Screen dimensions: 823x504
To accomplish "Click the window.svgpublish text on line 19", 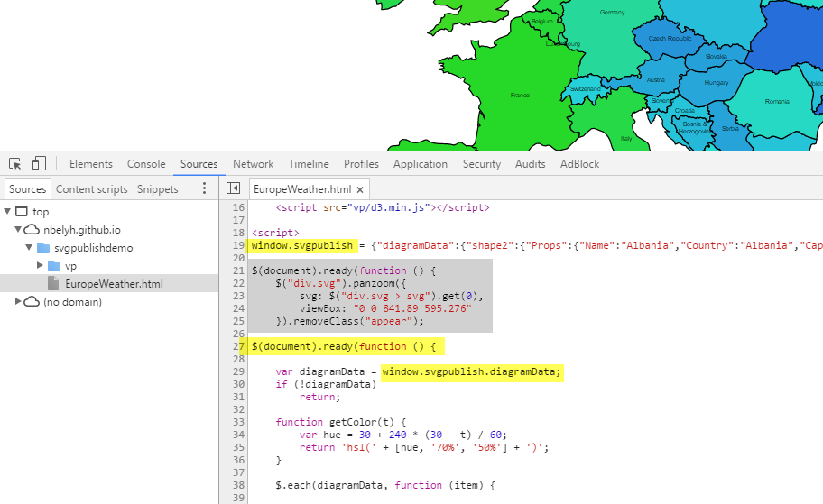I will point(302,245).
